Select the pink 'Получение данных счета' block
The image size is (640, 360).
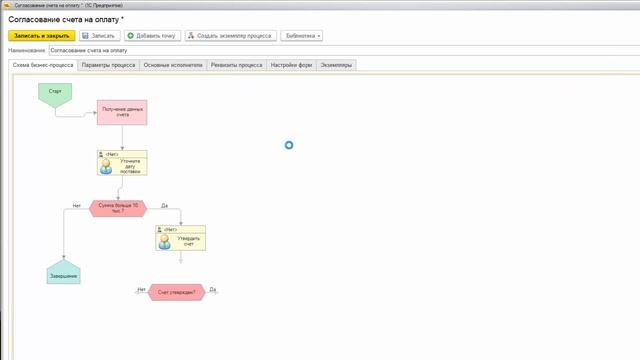click(122, 112)
